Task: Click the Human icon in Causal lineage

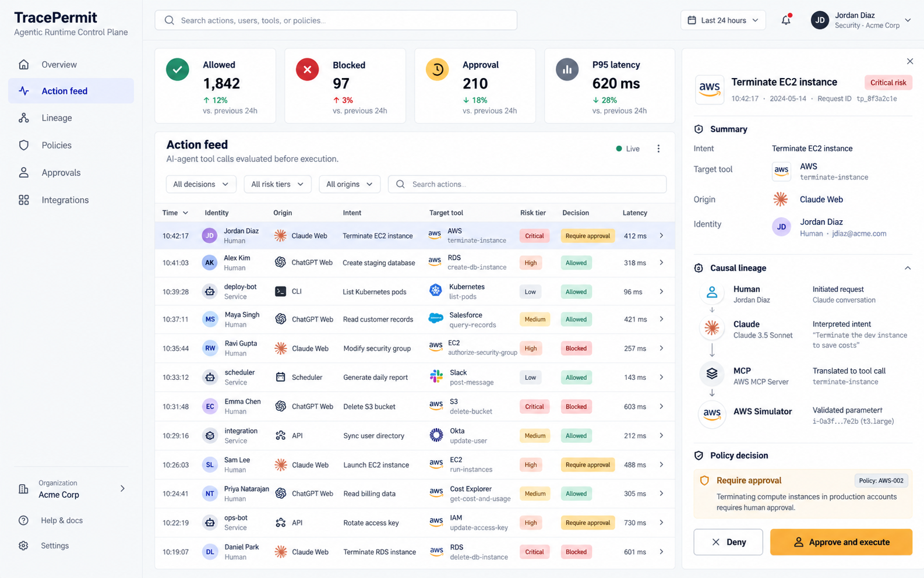Action: click(x=712, y=293)
